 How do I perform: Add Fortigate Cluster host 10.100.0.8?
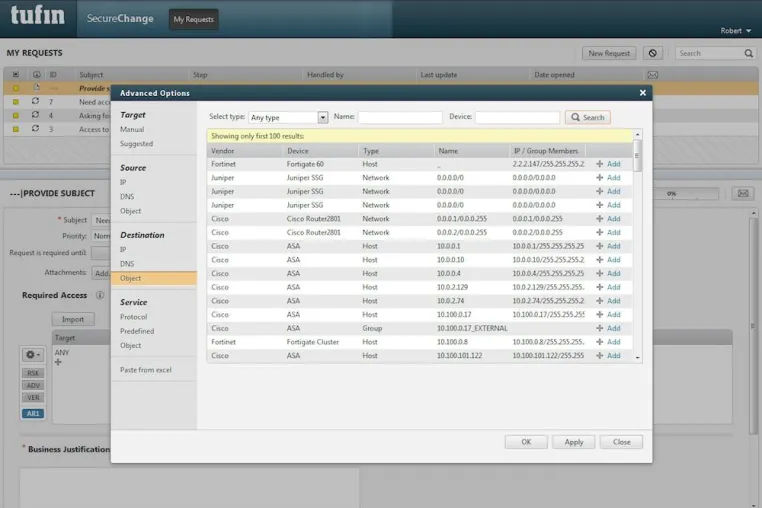[608, 342]
